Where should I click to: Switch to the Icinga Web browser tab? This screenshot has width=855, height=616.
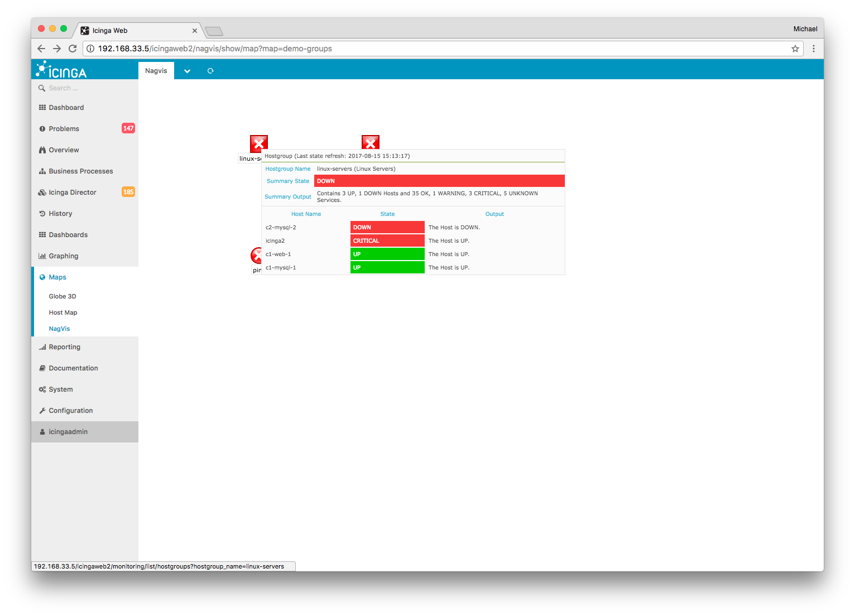137,31
